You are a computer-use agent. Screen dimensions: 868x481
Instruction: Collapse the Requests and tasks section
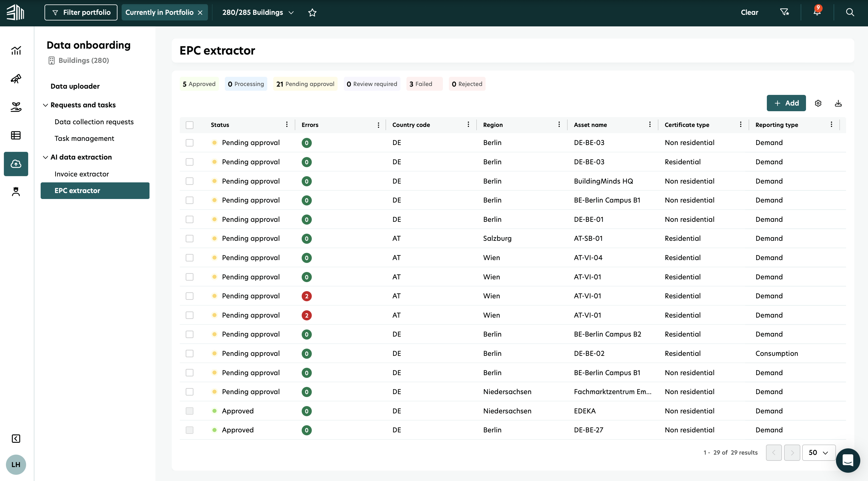tap(45, 105)
